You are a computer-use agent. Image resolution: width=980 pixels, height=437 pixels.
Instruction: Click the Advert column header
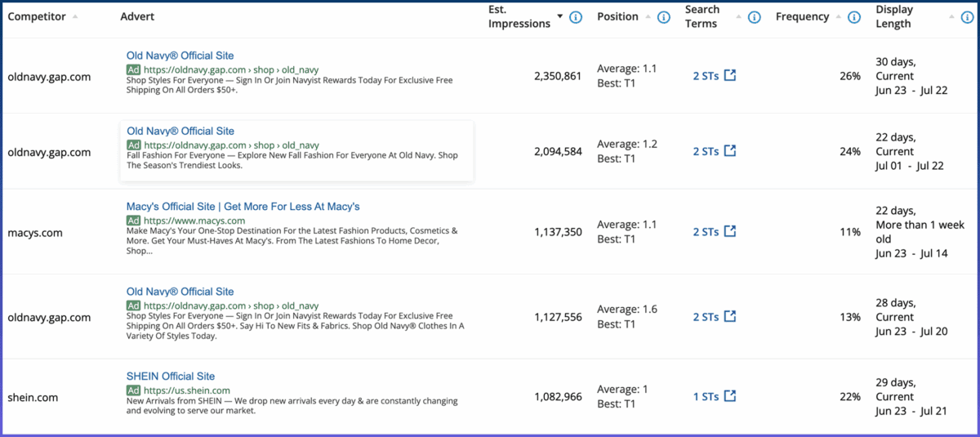coord(137,17)
